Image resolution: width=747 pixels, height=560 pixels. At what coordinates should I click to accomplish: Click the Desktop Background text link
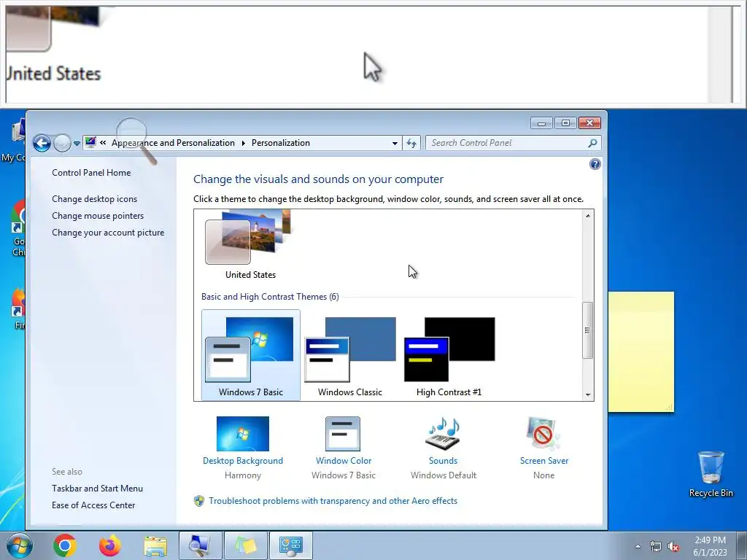tap(242, 461)
